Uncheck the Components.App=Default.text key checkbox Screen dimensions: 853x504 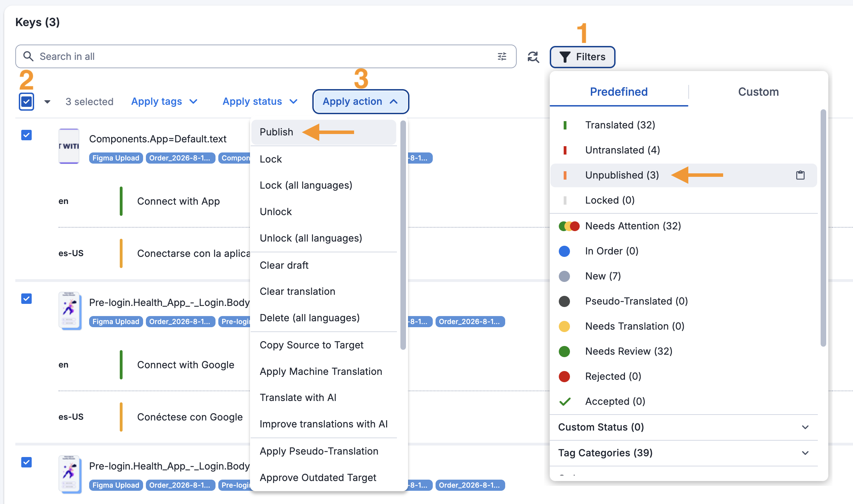[26, 135]
